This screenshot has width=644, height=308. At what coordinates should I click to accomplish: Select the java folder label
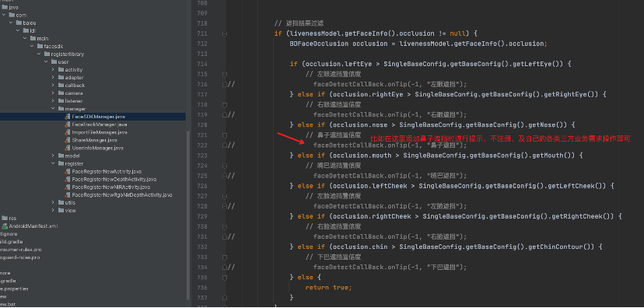[12, 8]
